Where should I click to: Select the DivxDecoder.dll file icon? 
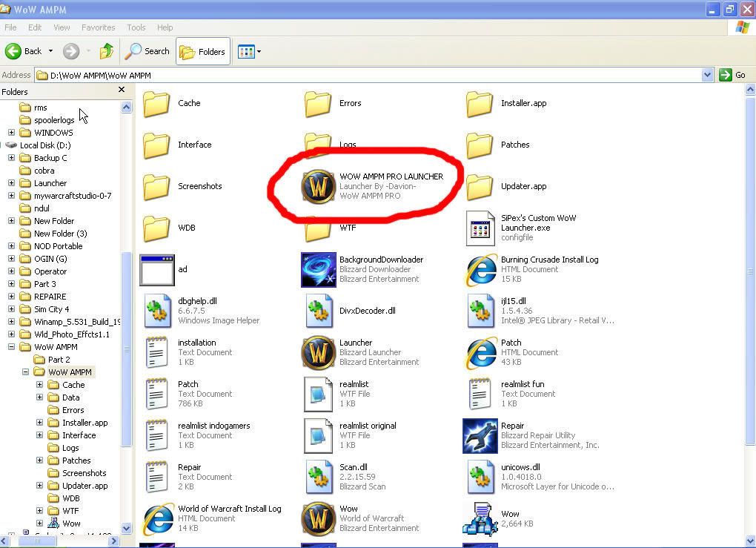[318, 311]
